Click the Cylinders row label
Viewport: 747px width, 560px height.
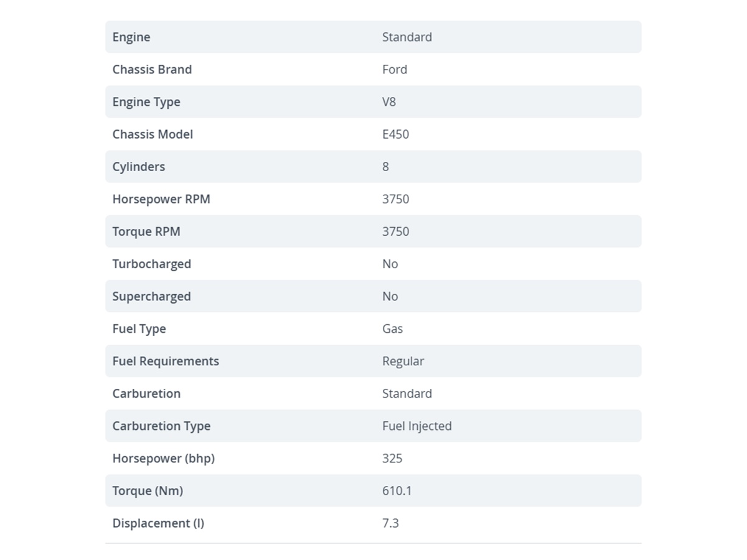(139, 167)
